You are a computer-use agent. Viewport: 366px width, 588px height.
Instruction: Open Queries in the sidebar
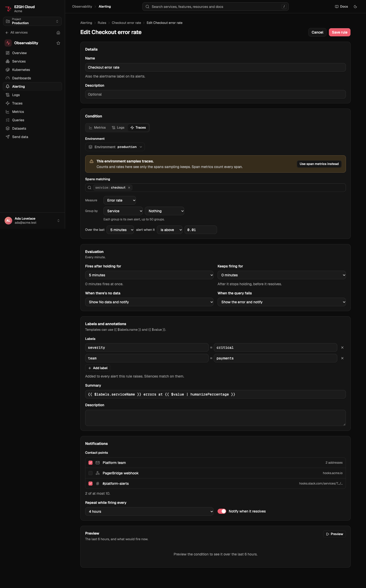coord(32,120)
